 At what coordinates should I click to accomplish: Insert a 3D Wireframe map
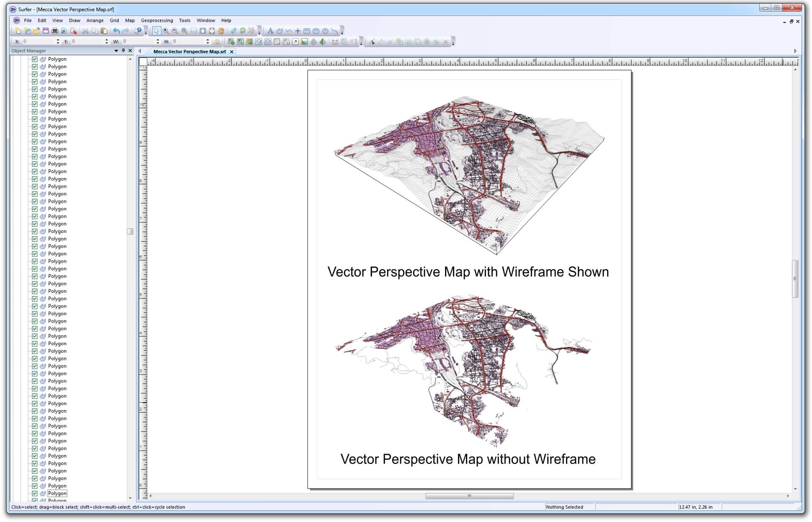point(313,41)
